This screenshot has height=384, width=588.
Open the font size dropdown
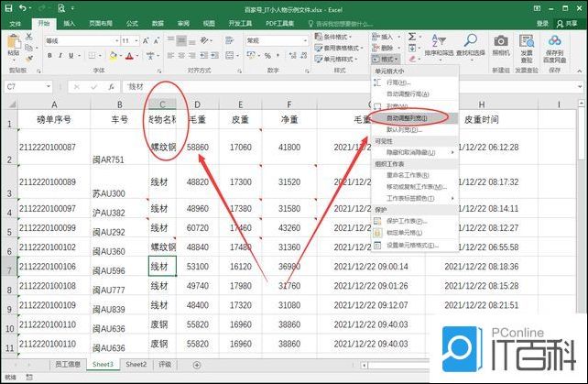pos(136,40)
